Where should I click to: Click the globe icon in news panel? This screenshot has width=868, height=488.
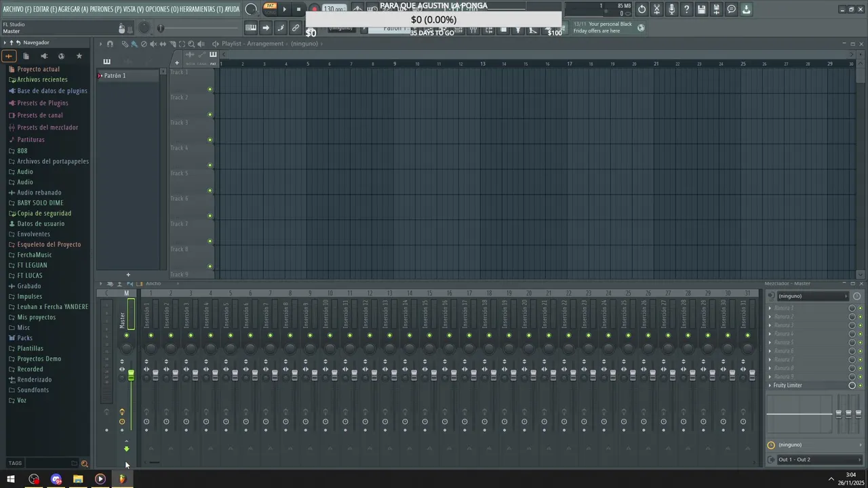pos(641,28)
